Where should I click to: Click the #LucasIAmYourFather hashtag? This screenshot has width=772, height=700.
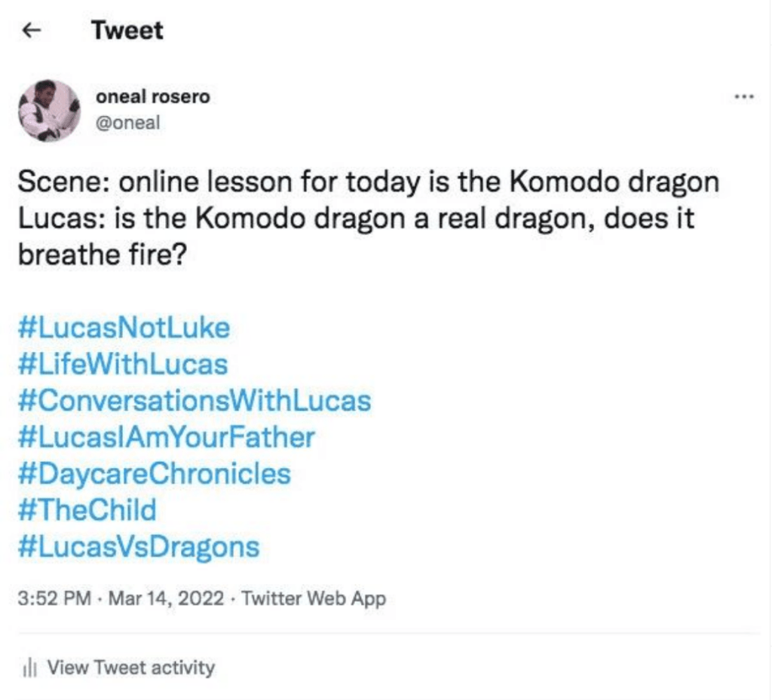(165, 437)
